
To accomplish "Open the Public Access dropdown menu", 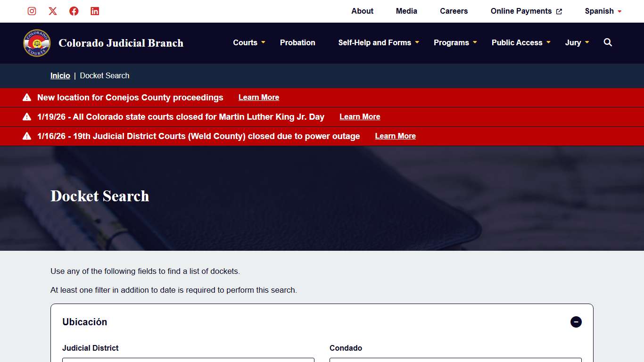I will click(520, 42).
